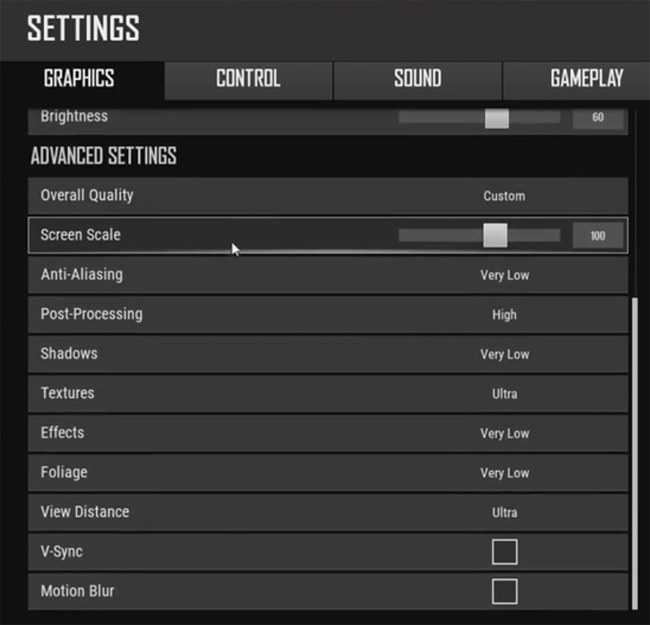Viewport: 650px width, 625px height.
Task: Open Post-Processing High selector
Action: (x=504, y=315)
